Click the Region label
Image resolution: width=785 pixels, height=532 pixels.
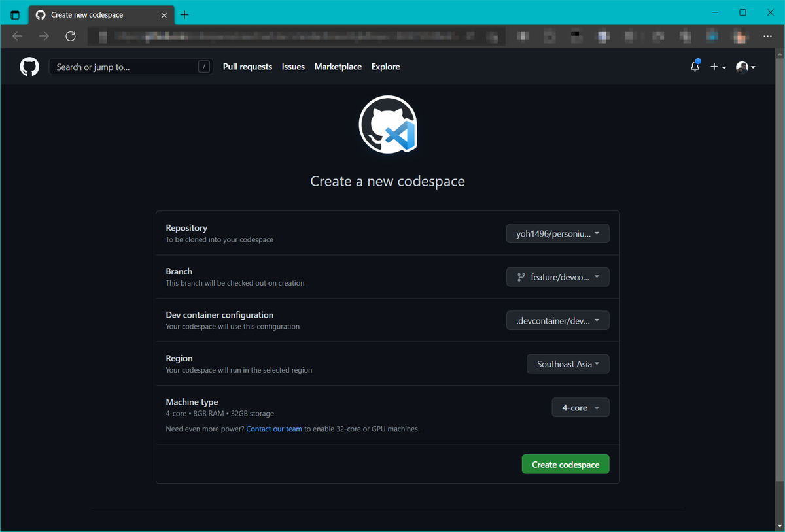click(179, 358)
